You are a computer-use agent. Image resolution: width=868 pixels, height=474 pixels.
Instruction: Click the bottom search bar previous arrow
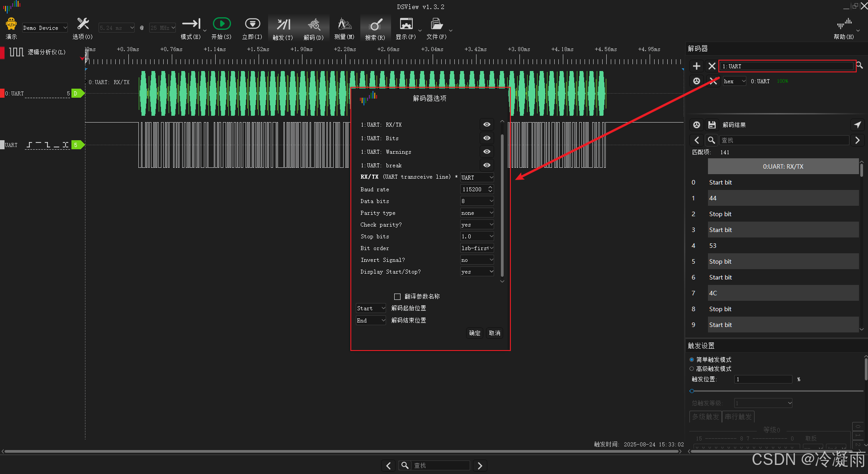point(388,465)
